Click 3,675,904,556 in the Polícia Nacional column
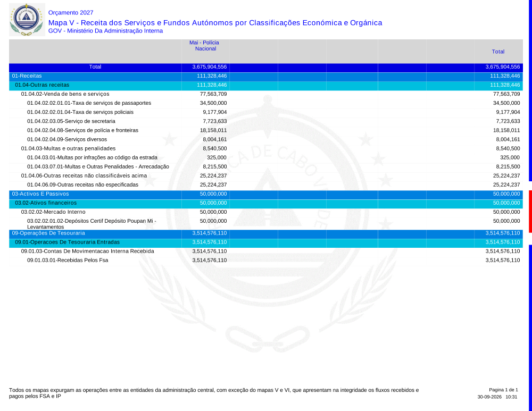This screenshot has height=411, width=532. (209, 67)
